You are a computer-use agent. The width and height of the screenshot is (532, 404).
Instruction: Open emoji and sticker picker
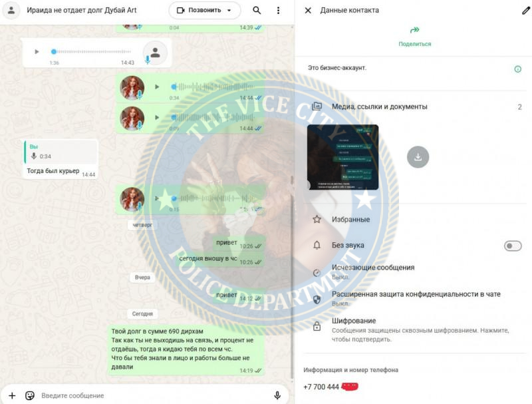point(30,395)
